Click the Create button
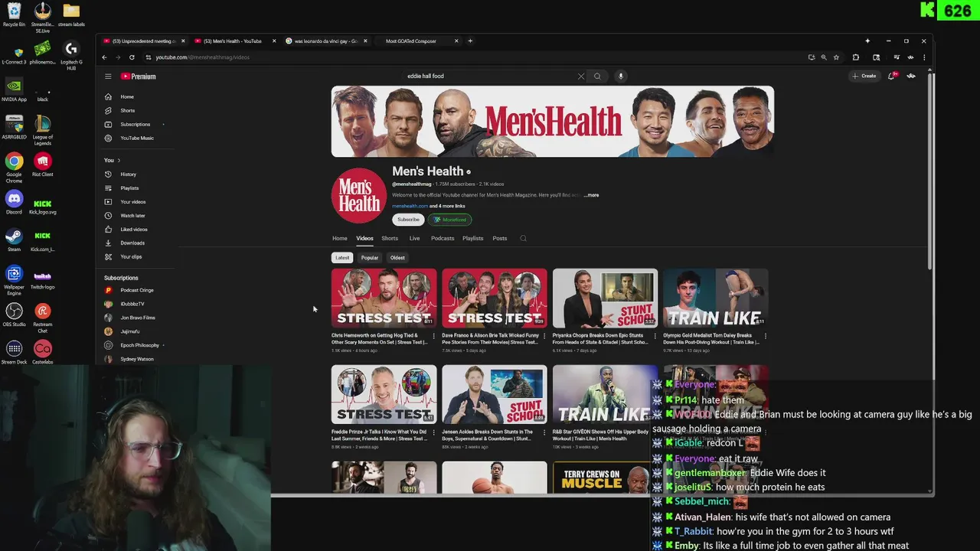The image size is (980, 551). 864,76
